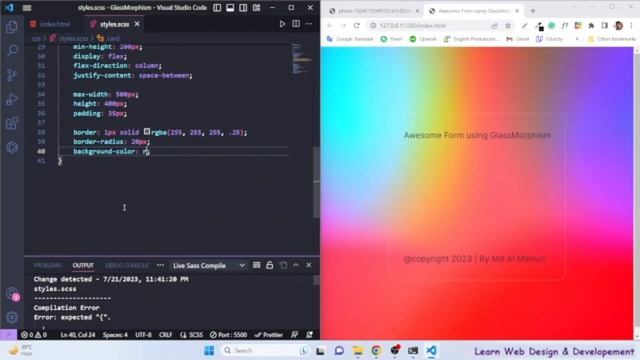Open the Windows Start menu
The image size is (640, 360).
point(209,350)
